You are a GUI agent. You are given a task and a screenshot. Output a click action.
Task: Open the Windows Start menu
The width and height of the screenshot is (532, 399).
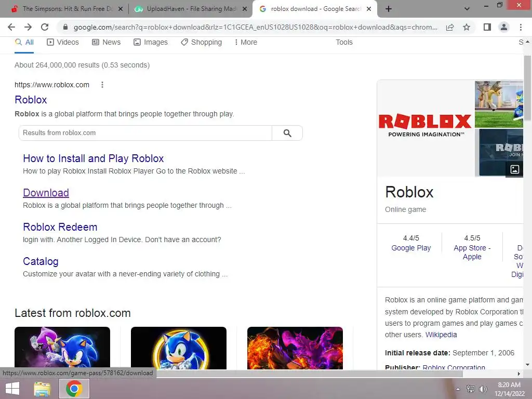click(x=12, y=389)
